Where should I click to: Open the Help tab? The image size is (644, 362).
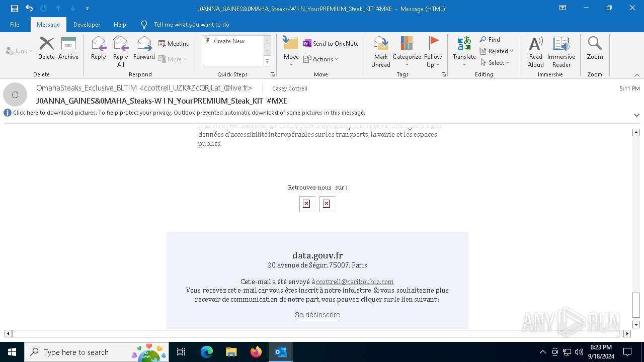(x=120, y=25)
